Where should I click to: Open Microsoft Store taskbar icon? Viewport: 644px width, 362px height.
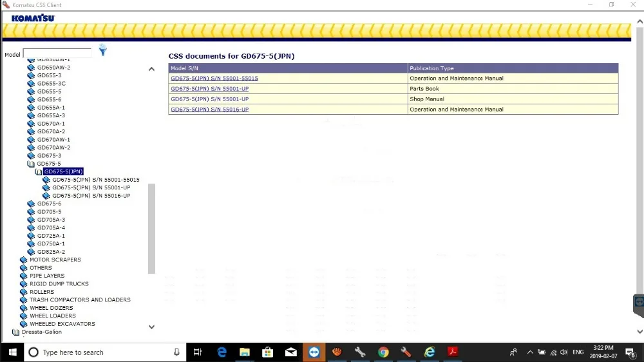[268, 352]
